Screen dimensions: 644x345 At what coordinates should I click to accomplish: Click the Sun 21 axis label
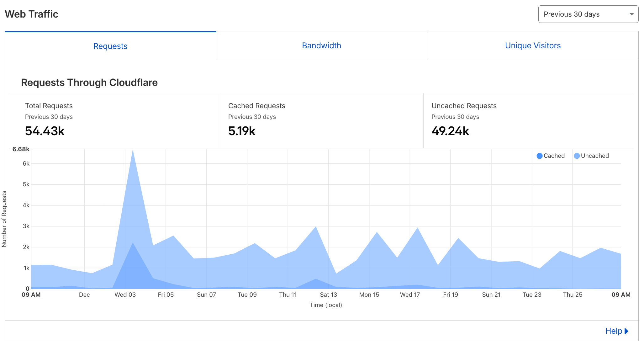(491, 295)
